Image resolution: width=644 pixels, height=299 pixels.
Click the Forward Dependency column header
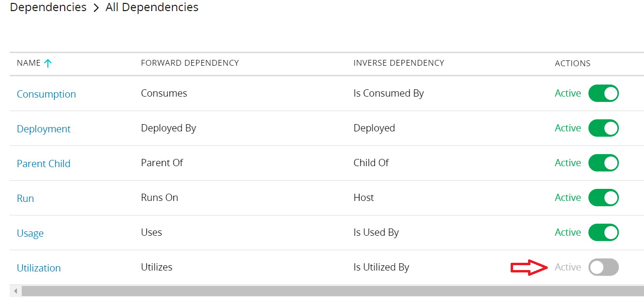(190, 63)
